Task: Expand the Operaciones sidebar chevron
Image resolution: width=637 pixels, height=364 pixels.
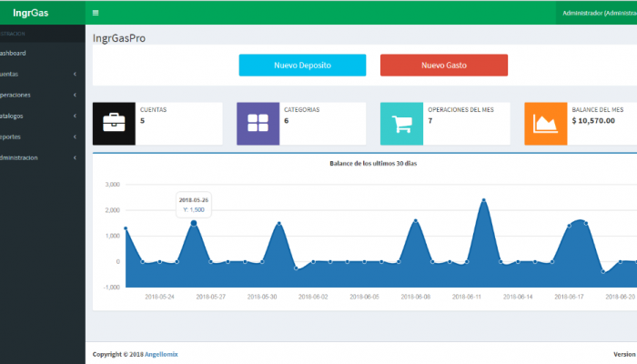Action: (75, 95)
